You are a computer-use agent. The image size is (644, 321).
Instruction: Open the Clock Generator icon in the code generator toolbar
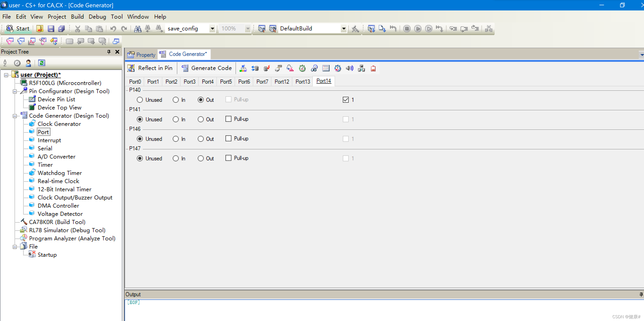243,68
